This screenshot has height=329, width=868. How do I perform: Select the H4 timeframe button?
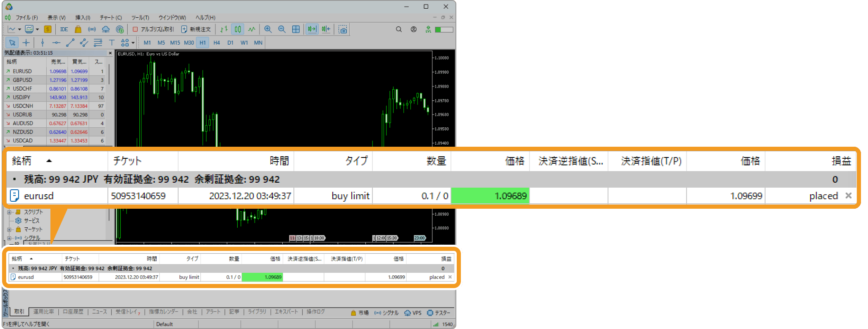coord(217,43)
